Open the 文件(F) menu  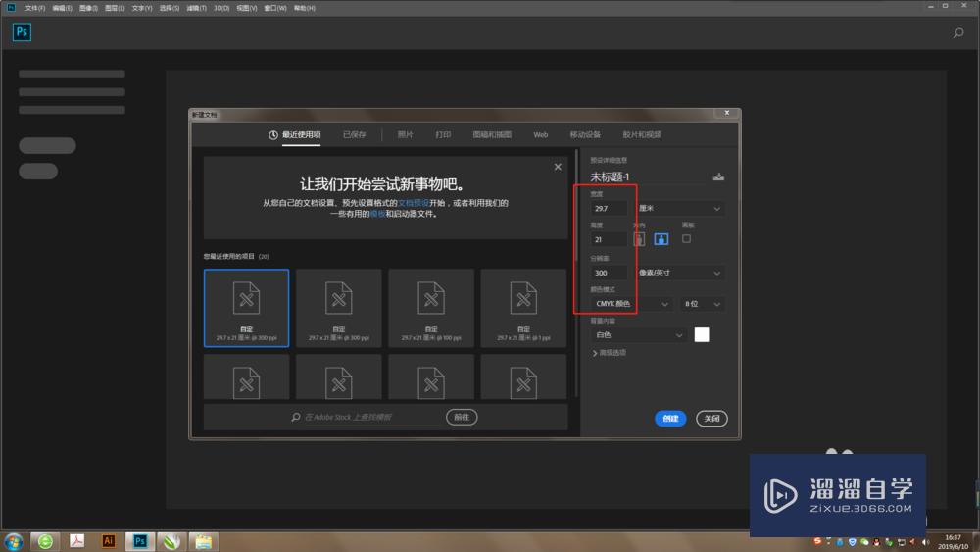(x=35, y=8)
